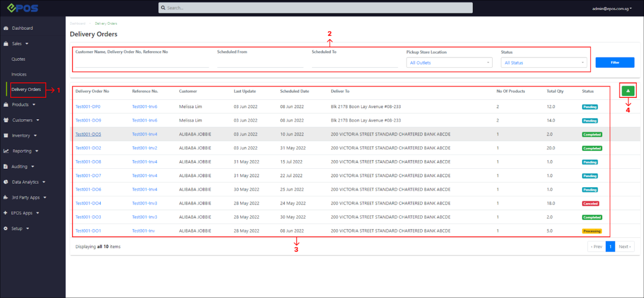Viewport: 644px width, 298px height.
Task: Click the Inventory icon in the sidebar
Action: 6,135
